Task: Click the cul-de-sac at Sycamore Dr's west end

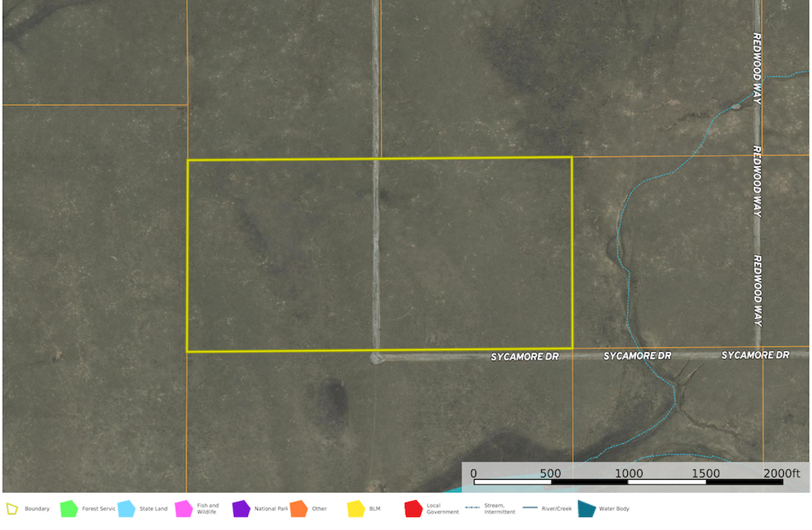Action: [x=376, y=358]
